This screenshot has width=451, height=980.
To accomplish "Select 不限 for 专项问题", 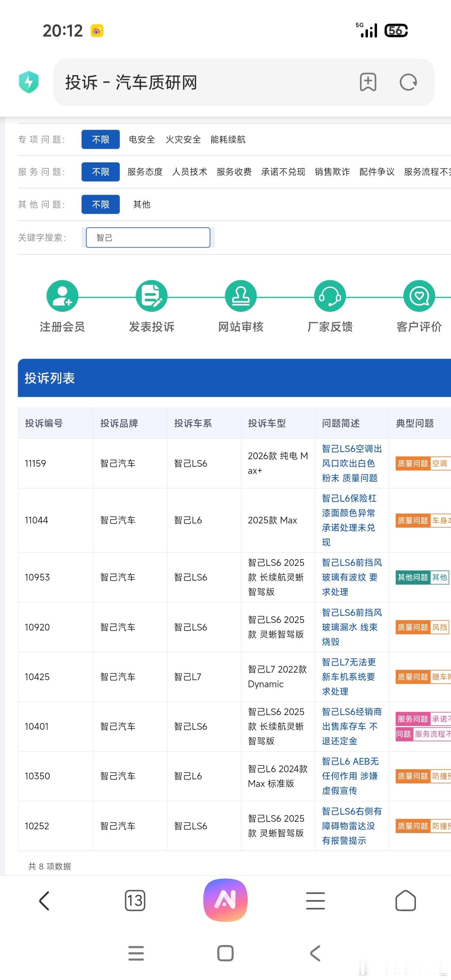I will coord(100,139).
